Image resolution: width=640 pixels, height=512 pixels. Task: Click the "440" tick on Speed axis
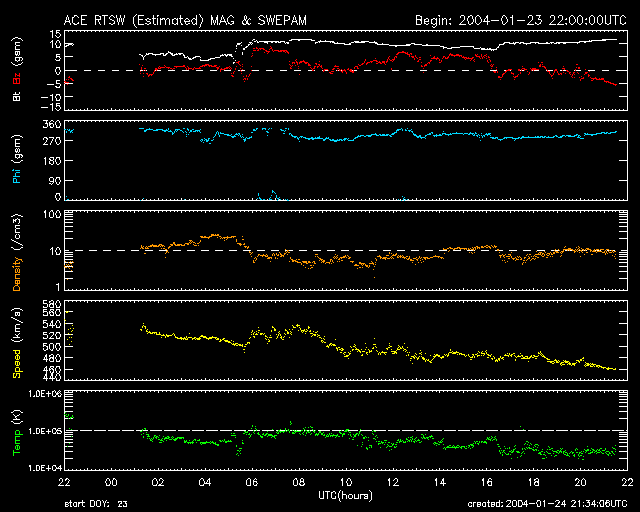click(53, 377)
